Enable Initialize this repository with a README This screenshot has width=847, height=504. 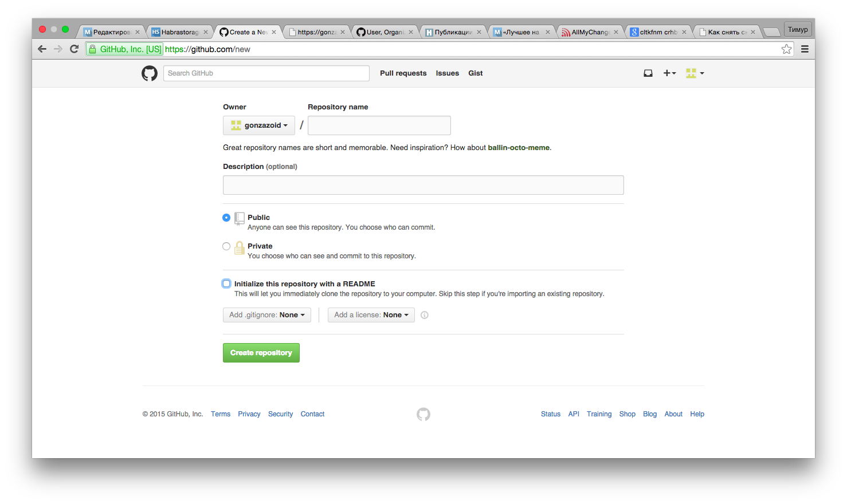tap(226, 283)
